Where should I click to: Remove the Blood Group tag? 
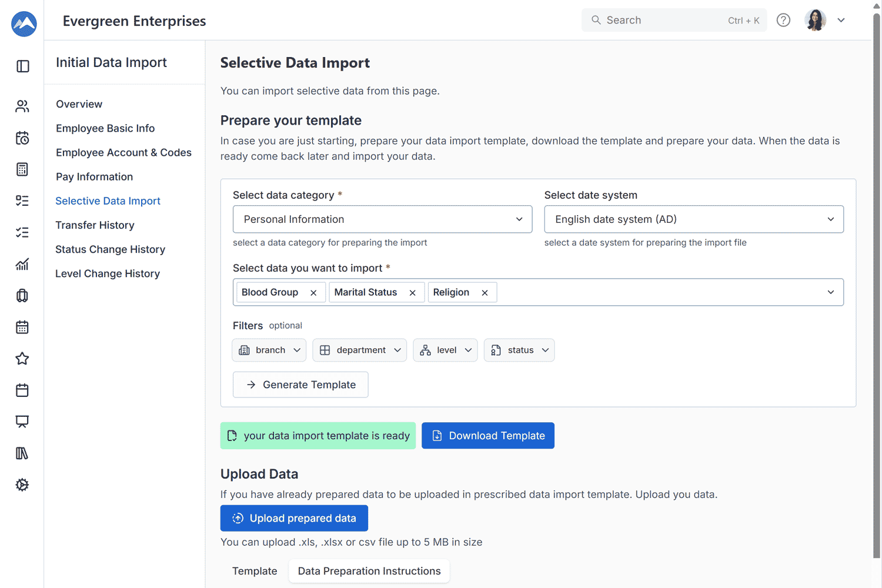[313, 293]
